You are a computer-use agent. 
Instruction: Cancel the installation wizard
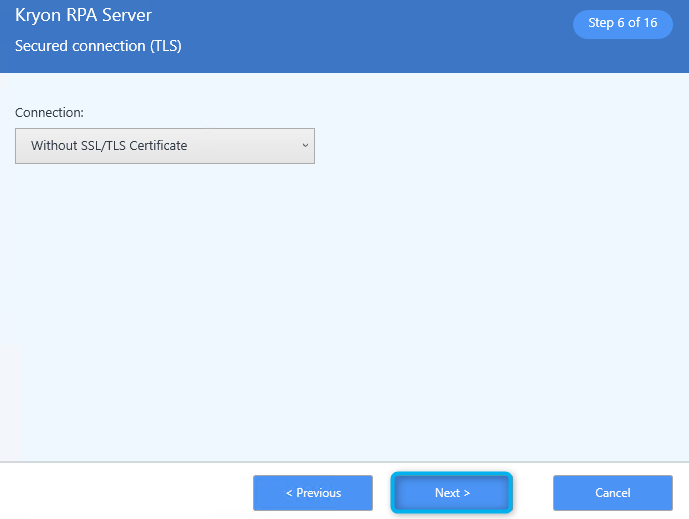613,493
